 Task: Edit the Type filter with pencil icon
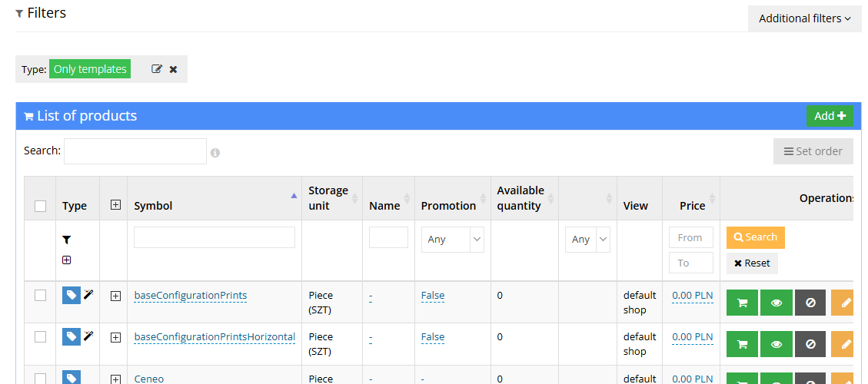click(x=157, y=69)
